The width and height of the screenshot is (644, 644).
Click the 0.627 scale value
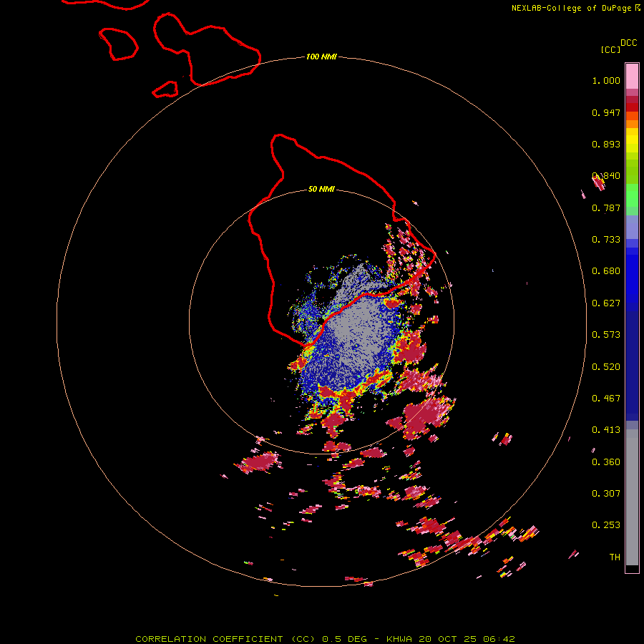coord(606,303)
